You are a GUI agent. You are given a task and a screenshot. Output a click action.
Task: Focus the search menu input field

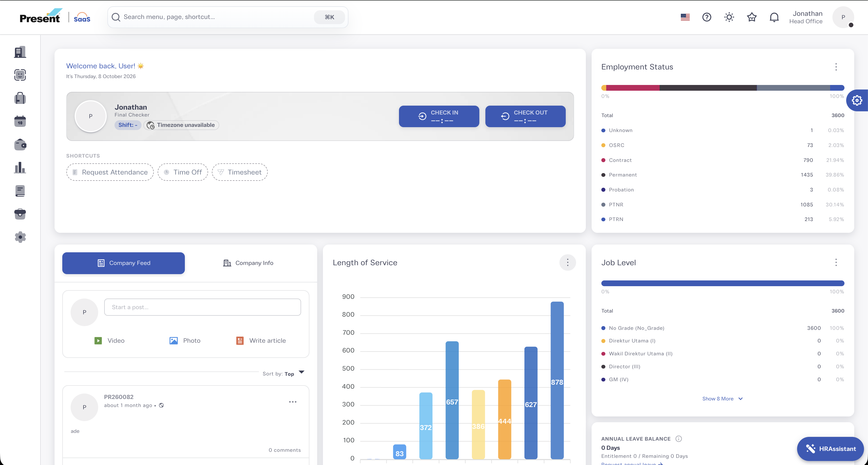228,17
